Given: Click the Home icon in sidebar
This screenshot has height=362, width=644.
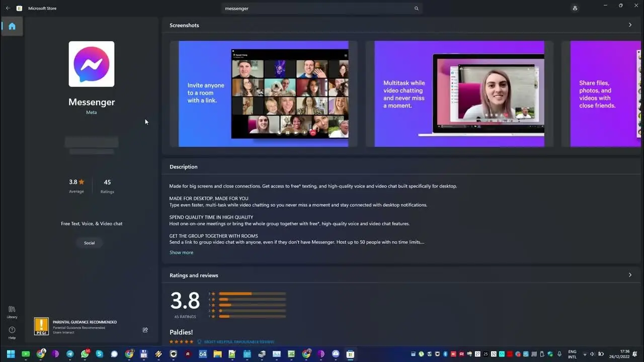Looking at the screenshot, I should pos(12,26).
